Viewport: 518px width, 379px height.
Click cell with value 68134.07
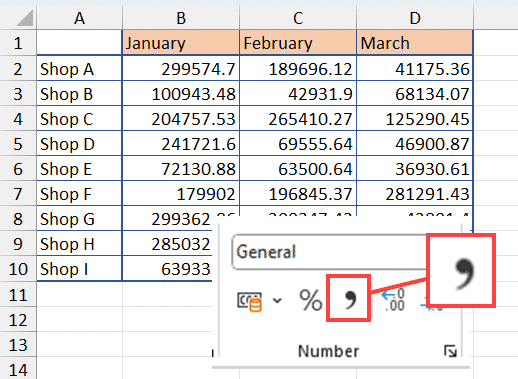coord(415,94)
